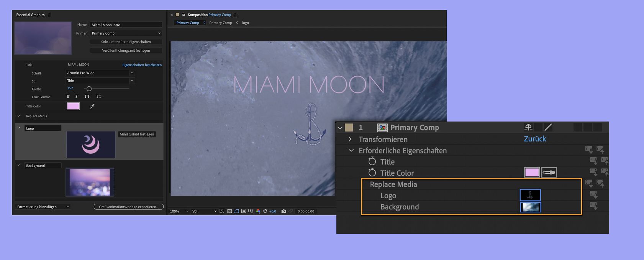Toggle the viewer lock icon beside Komposition

184,15
